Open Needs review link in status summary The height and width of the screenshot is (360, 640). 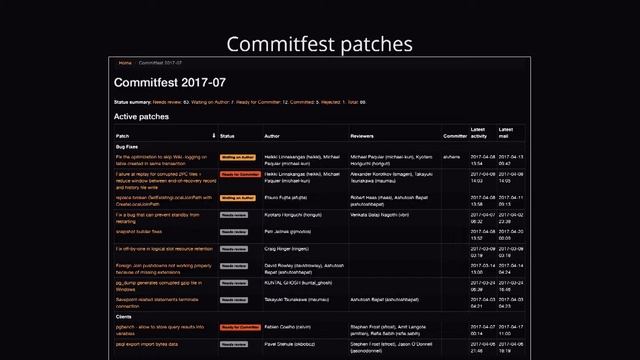click(167, 102)
